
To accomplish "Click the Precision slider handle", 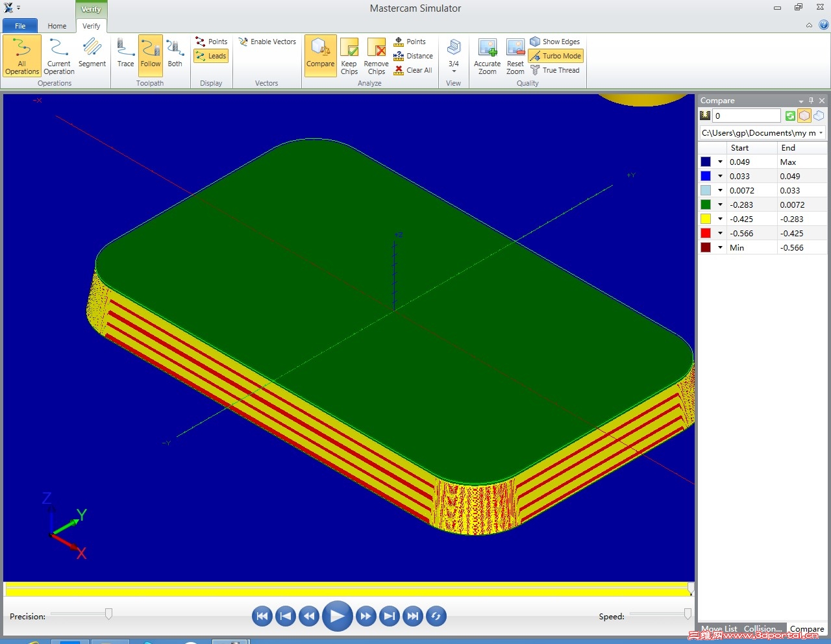I will pos(108,613).
